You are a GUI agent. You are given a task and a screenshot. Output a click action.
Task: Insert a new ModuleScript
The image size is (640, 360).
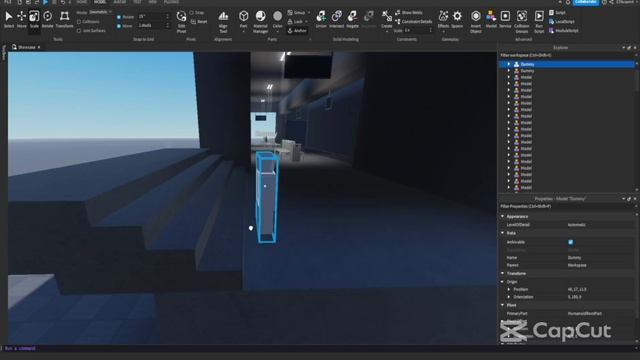564,31
